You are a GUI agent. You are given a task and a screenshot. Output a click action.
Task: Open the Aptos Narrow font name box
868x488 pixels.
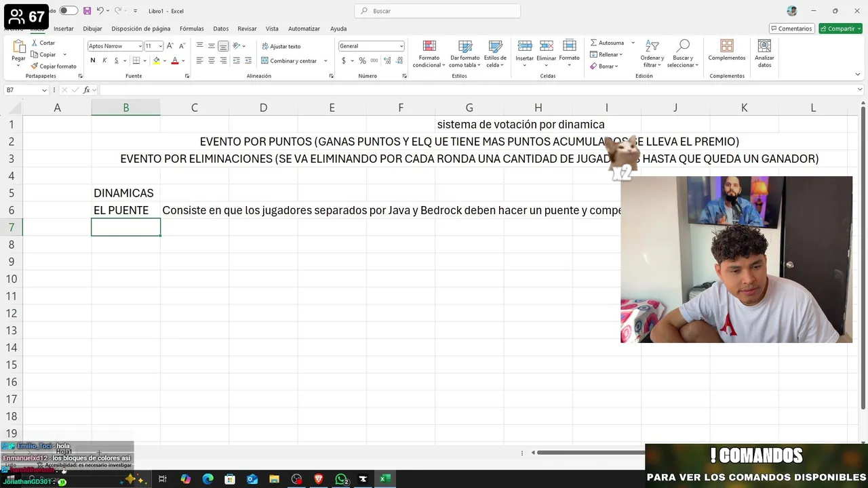coord(115,46)
